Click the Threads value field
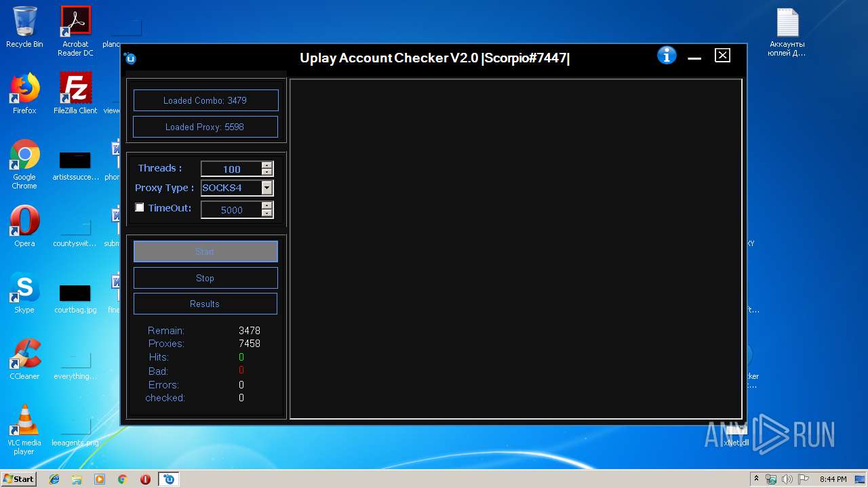 pos(231,169)
